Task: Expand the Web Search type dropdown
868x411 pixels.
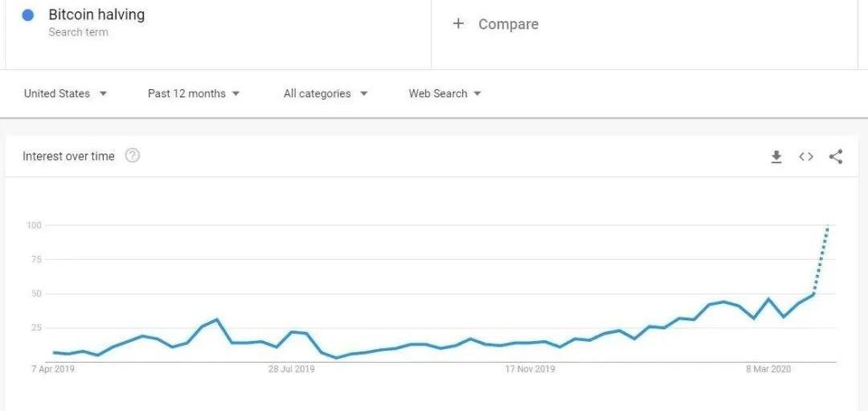Action: [x=444, y=93]
